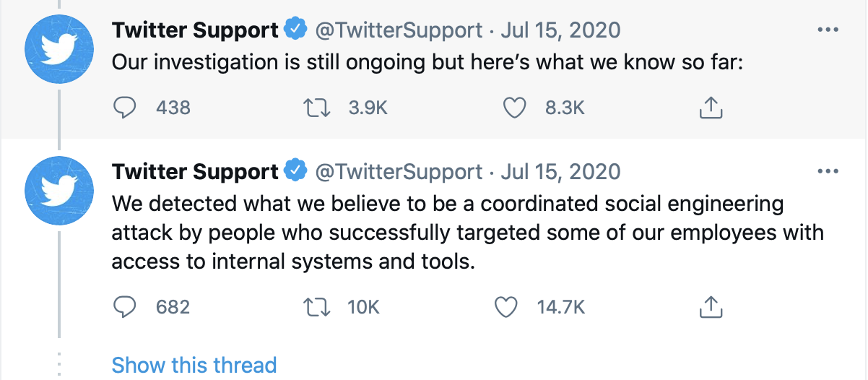
Task: Open @TwitterSupport handle on second tweet
Action: click(x=399, y=172)
